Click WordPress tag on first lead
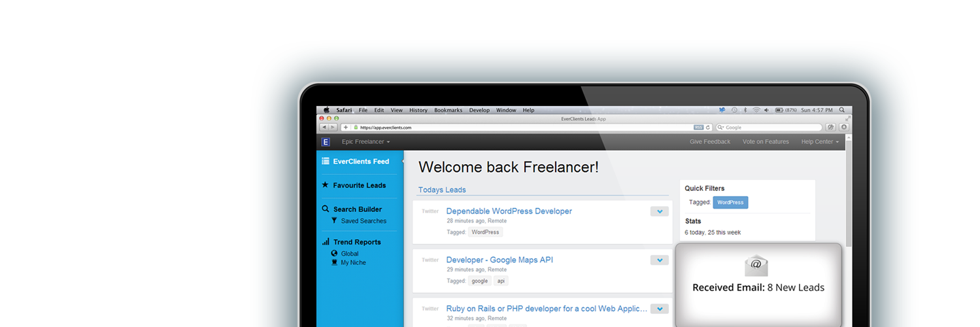Screen dimensions: 980x327 click(485, 232)
